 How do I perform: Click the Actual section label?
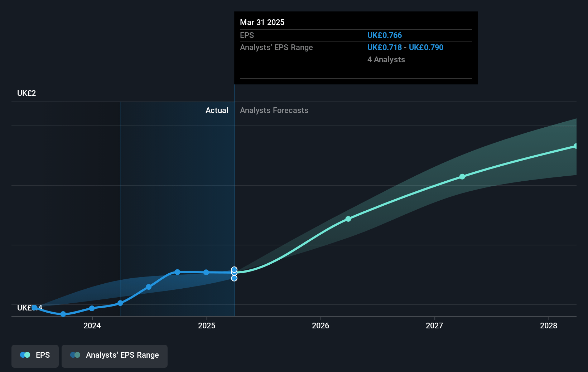coord(217,111)
